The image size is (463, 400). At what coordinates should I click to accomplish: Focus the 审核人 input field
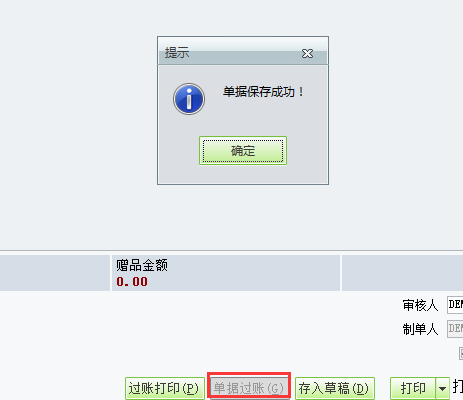[x=455, y=305]
